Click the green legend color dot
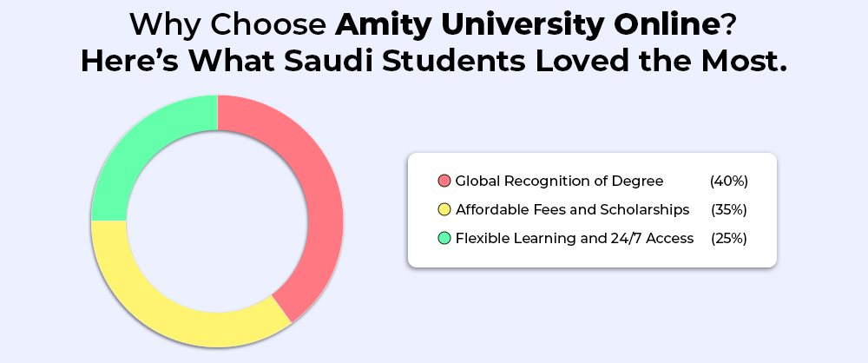The width and height of the screenshot is (868, 363). (444, 239)
